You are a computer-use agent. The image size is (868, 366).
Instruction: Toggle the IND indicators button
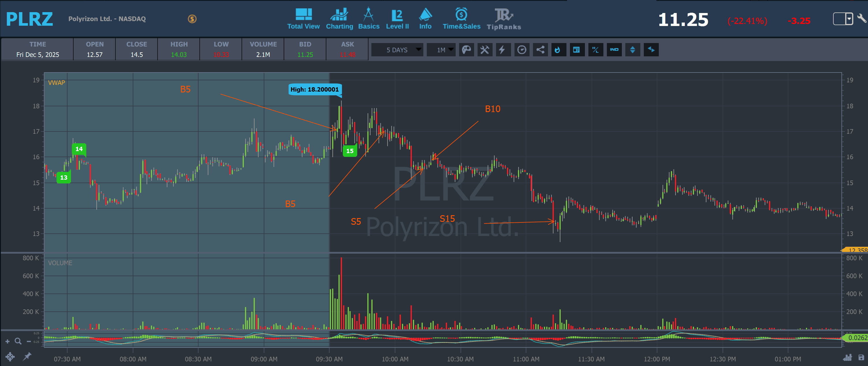[x=614, y=50]
